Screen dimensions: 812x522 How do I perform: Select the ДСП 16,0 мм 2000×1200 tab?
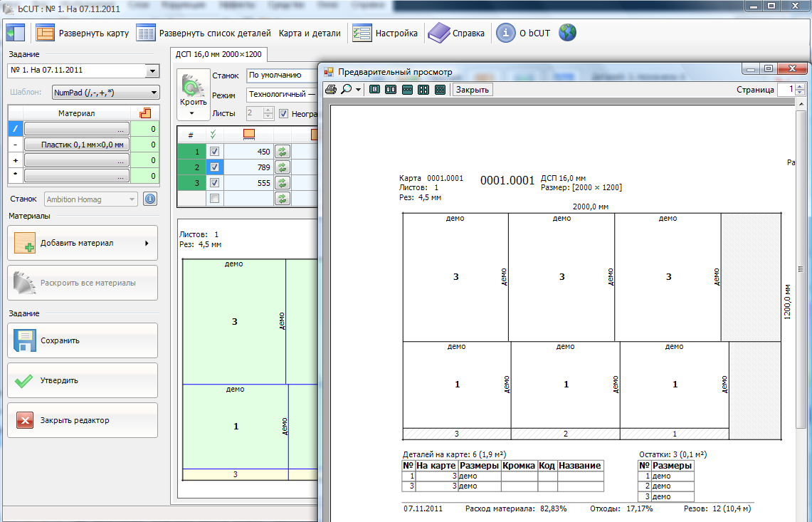click(x=218, y=54)
